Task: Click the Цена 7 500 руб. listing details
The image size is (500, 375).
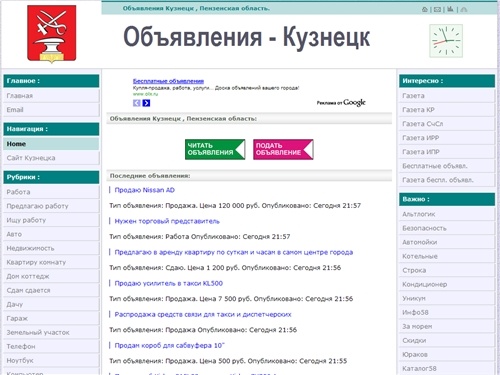Action: 231,299
